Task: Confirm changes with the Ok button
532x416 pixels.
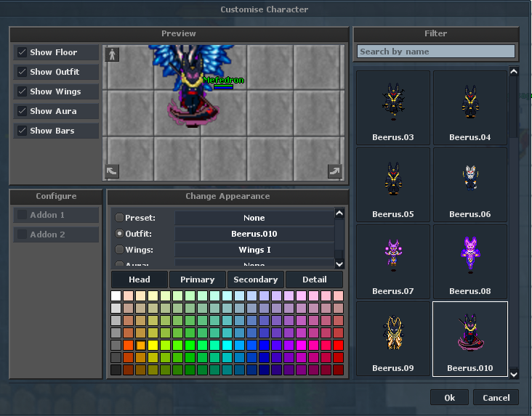Action: point(449,397)
